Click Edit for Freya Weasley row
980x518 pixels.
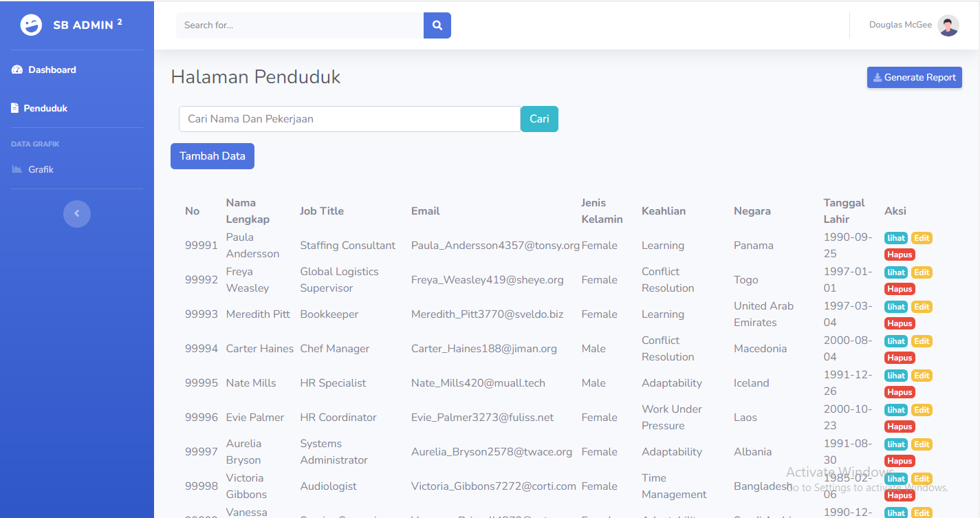pos(922,272)
